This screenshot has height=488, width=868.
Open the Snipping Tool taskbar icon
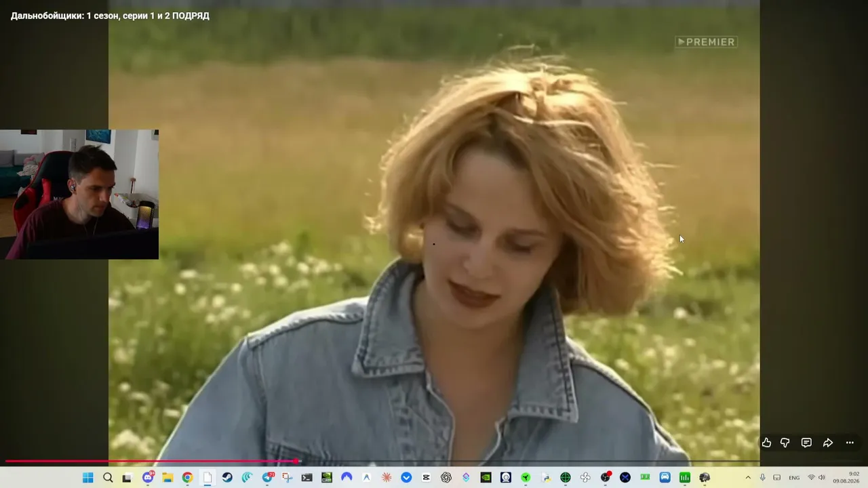coord(287,478)
